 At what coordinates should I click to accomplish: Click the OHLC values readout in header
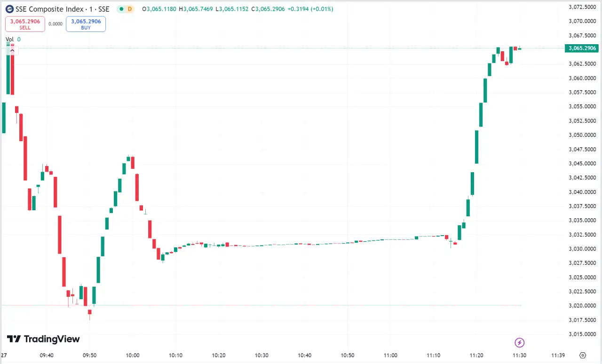(238, 9)
